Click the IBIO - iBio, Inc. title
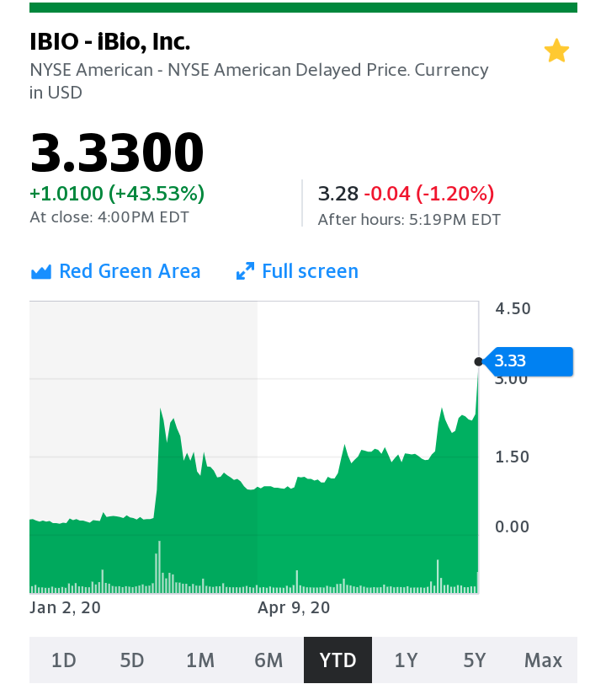 tap(110, 41)
